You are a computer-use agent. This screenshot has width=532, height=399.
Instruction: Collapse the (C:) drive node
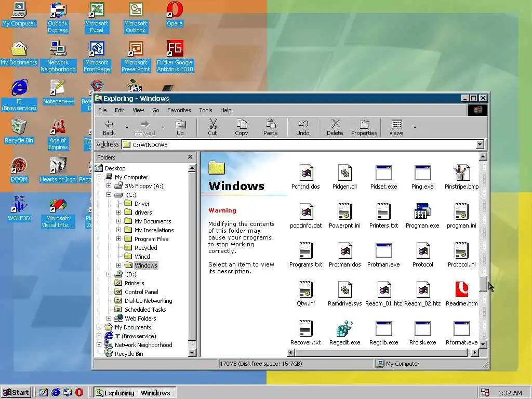[x=109, y=195]
